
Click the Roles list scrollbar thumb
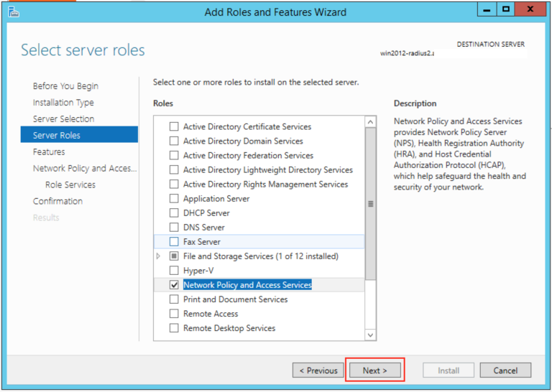(x=370, y=204)
